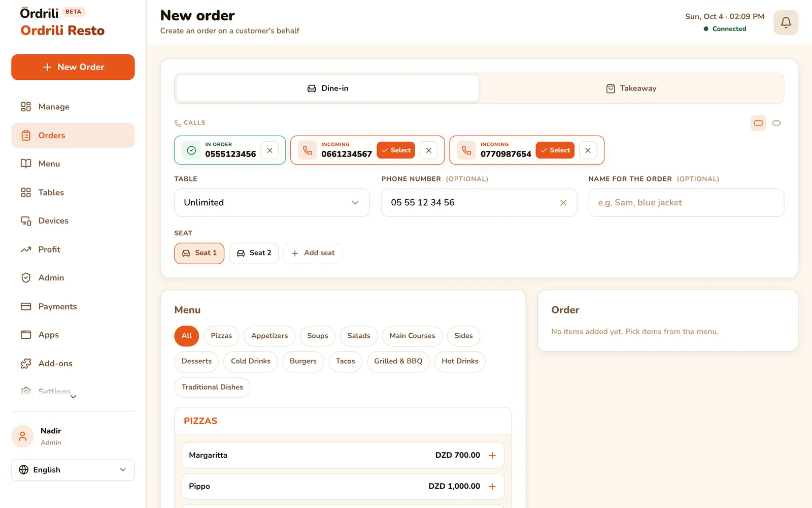The width and height of the screenshot is (812, 508).
Task: Open Nadir's user profile avatar
Action: (x=22, y=436)
